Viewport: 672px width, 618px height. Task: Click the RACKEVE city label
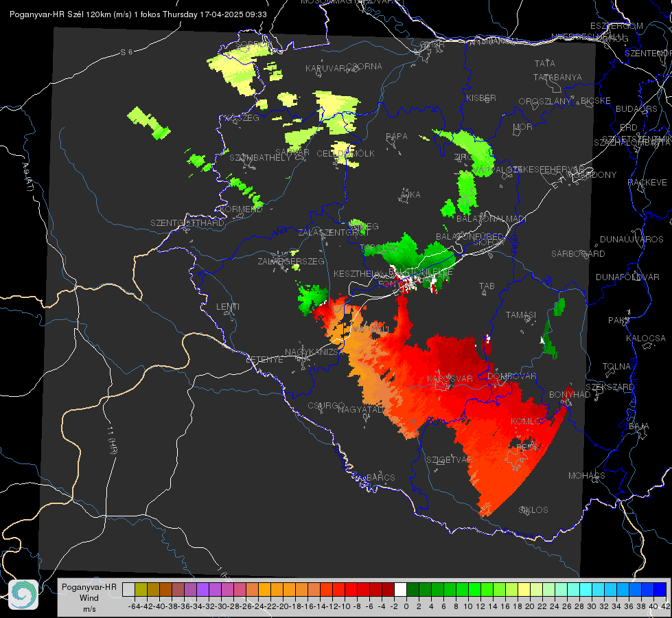tap(647, 183)
